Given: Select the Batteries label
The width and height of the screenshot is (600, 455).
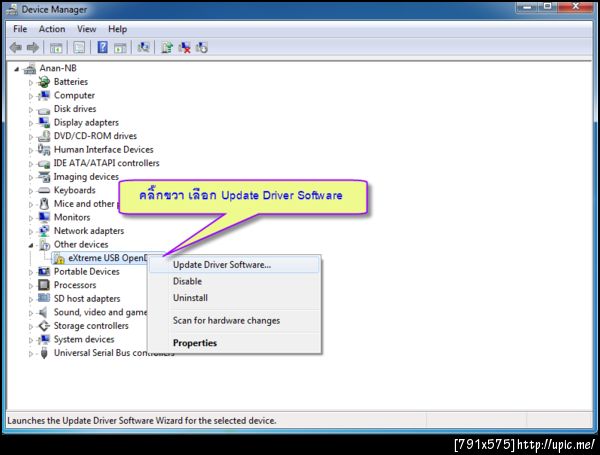Looking at the screenshot, I should tap(71, 82).
